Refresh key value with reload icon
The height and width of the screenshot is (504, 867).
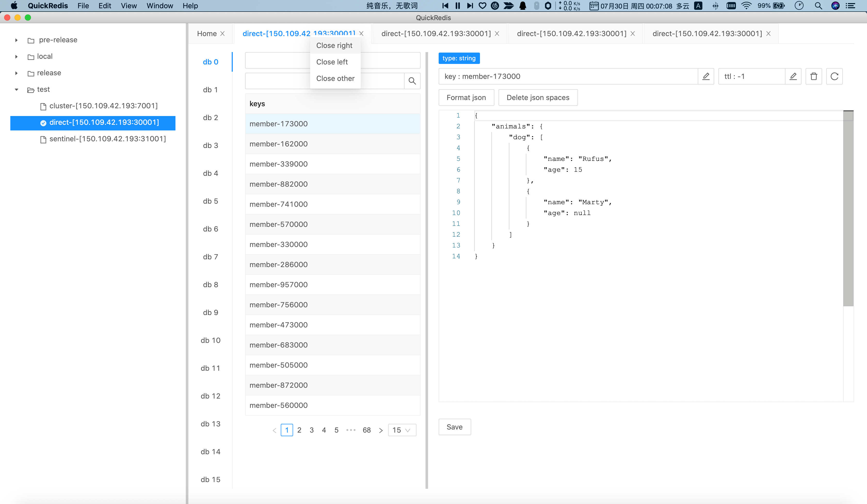[834, 76]
